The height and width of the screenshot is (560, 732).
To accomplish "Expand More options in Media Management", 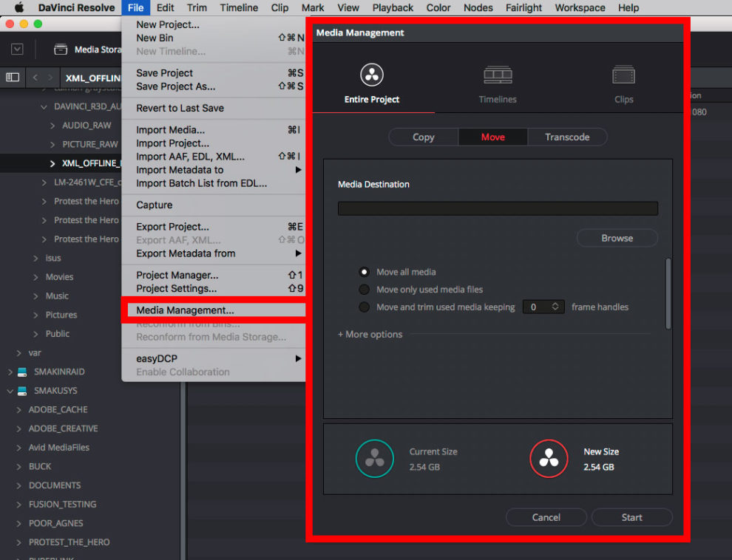I will (x=370, y=335).
